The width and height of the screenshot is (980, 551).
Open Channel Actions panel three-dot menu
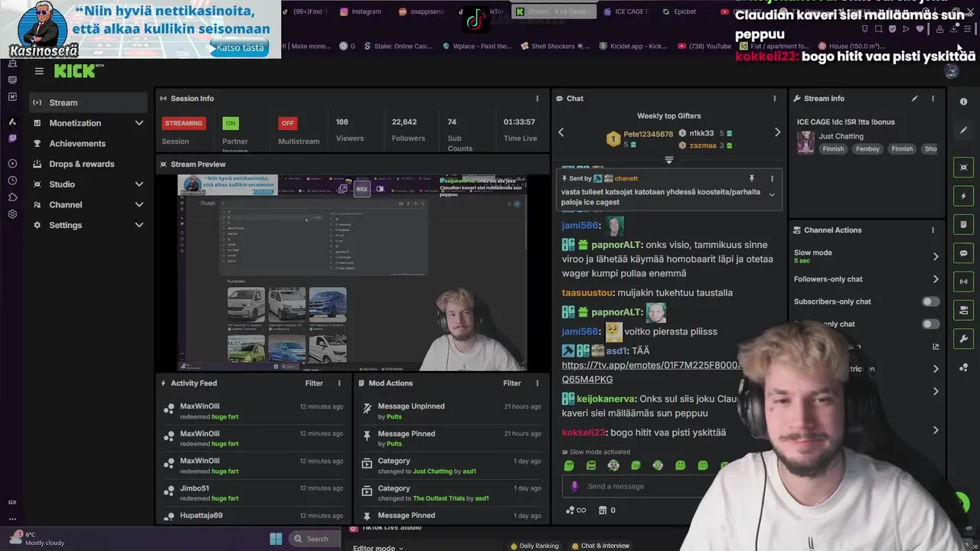(x=933, y=230)
